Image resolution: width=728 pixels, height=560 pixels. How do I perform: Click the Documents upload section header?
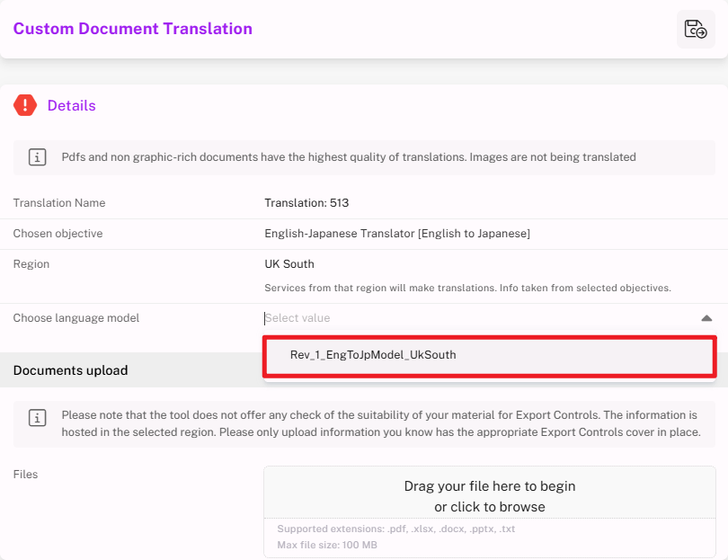click(70, 370)
